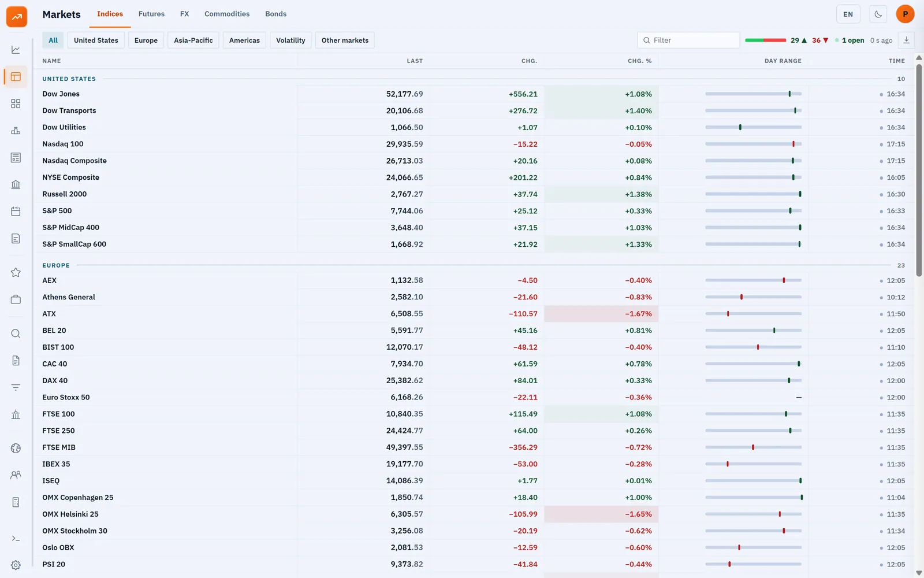Screen dimensions: 924x578
Task: Open the podium rankings sidebar icon
Action: 16,131
